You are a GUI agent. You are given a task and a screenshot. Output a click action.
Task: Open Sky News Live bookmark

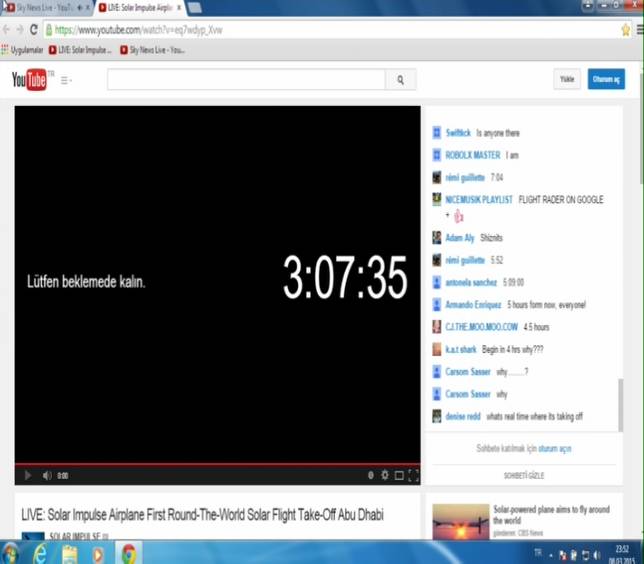pos(152,50)
